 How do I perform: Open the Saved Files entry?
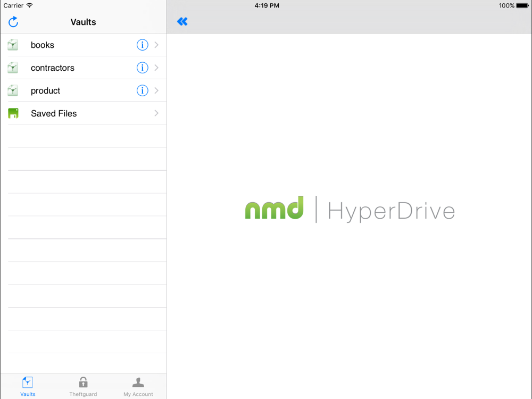click(x=54, y=113)
